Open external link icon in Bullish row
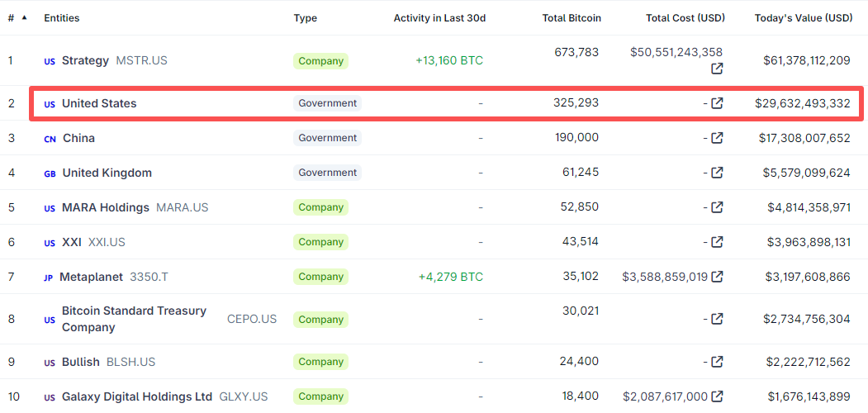The height and width of the screenshot is (413, 868). [717, 362]
